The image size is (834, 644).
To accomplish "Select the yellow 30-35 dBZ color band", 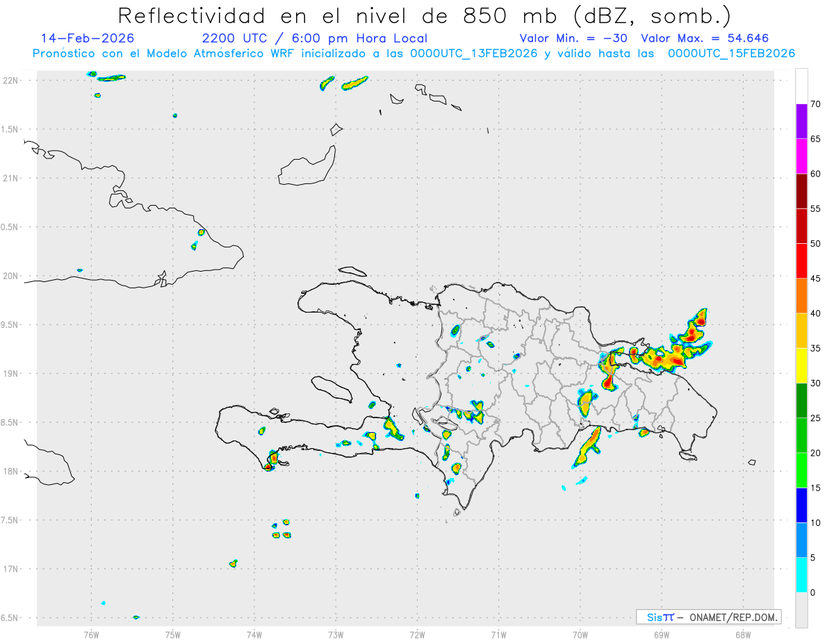I will coord(801,366).
